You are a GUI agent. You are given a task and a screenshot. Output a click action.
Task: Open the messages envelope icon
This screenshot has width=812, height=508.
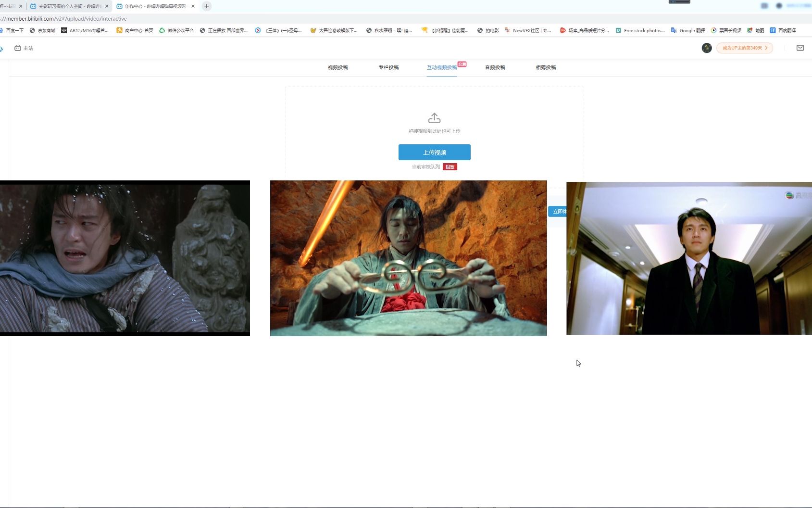click(x=800, y=48)
